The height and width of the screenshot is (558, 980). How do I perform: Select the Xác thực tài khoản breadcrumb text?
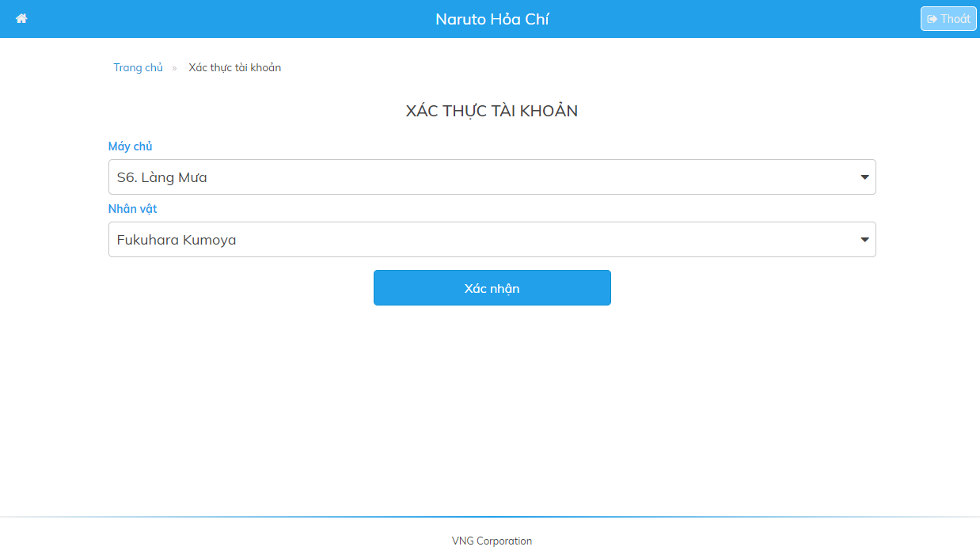[235, 67]
